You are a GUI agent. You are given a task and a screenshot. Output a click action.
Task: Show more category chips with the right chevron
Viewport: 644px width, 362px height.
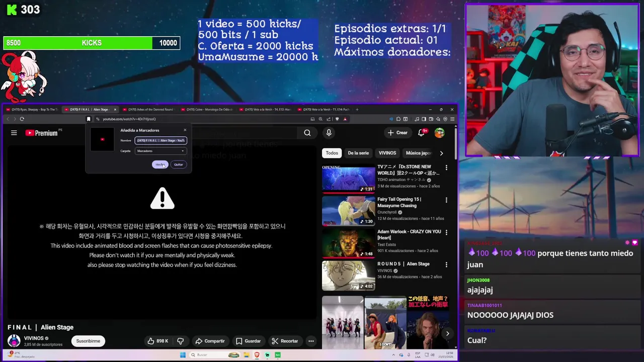pos(441,153)
